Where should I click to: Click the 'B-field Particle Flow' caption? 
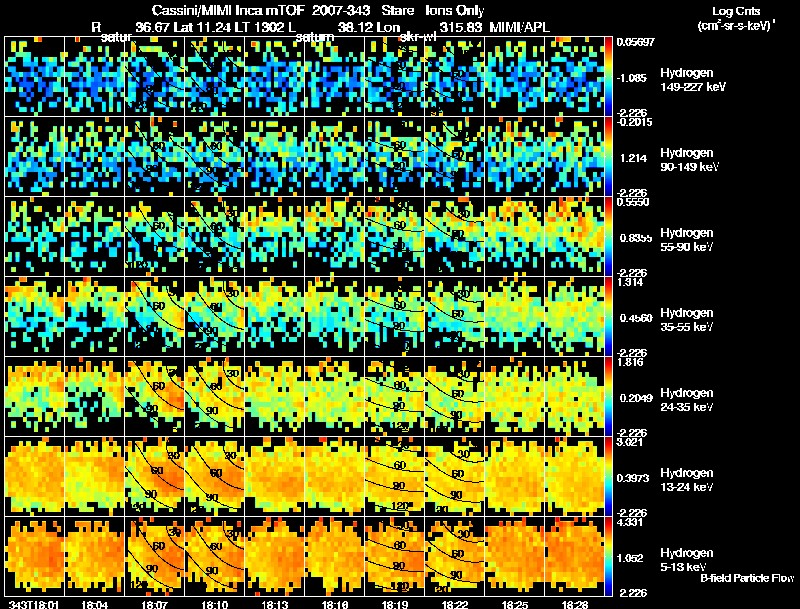coord(747,578)
